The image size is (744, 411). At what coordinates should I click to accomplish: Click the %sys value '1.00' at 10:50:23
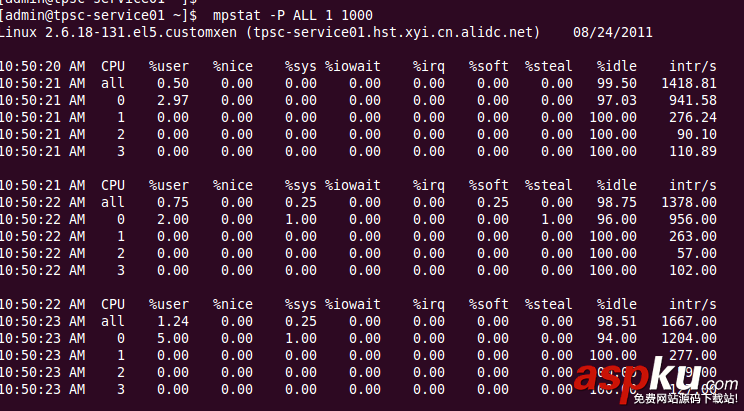point(301,339)
